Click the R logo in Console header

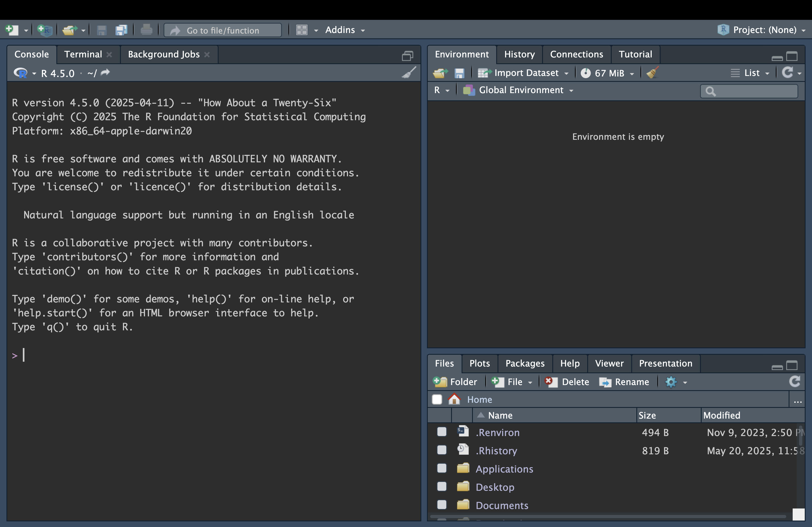coord(20,73)
